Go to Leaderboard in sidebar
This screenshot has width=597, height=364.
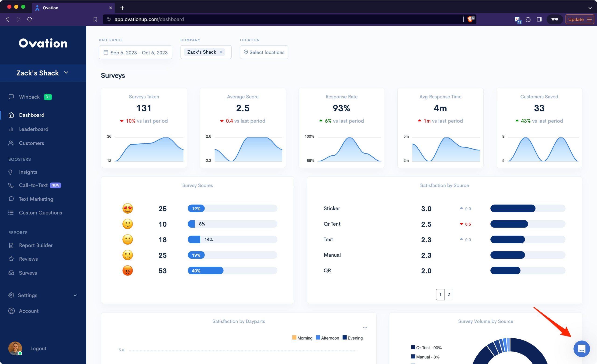tap(33, 129)
